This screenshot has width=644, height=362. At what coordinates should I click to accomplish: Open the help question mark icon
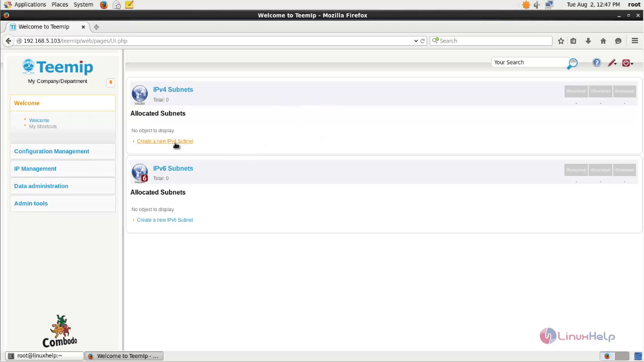click(x=596, y=63)
